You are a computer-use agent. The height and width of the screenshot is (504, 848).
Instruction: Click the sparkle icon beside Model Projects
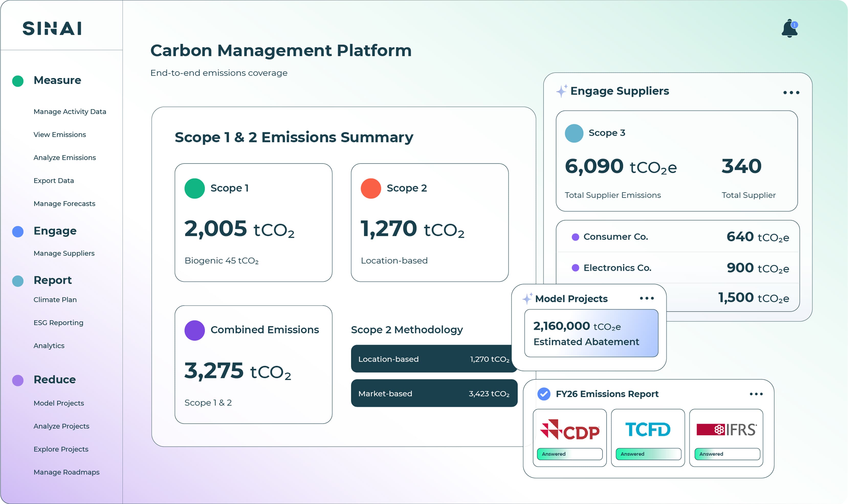point(527,298)
